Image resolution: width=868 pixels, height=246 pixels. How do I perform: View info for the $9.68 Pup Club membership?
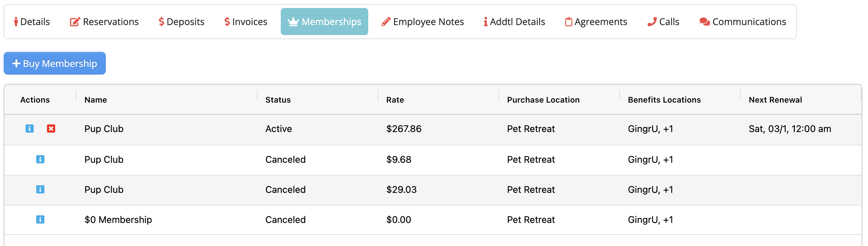(x=40, y=159)
